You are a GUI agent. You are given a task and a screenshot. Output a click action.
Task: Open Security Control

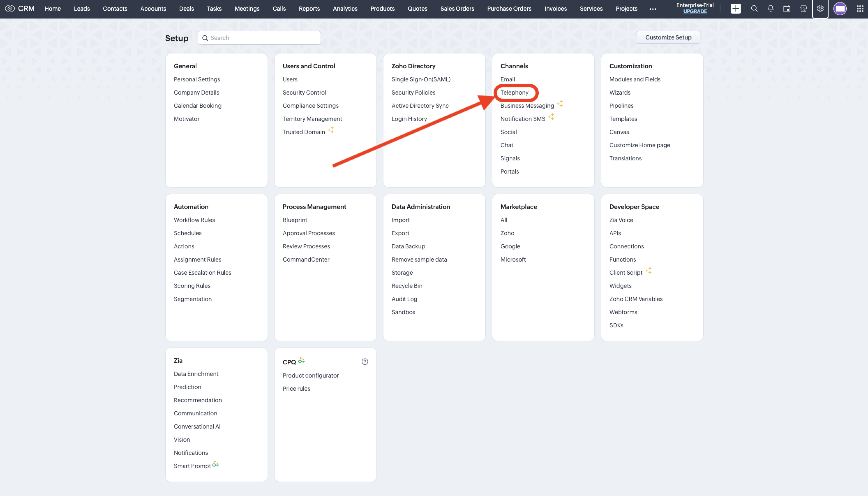pos(304,92)
